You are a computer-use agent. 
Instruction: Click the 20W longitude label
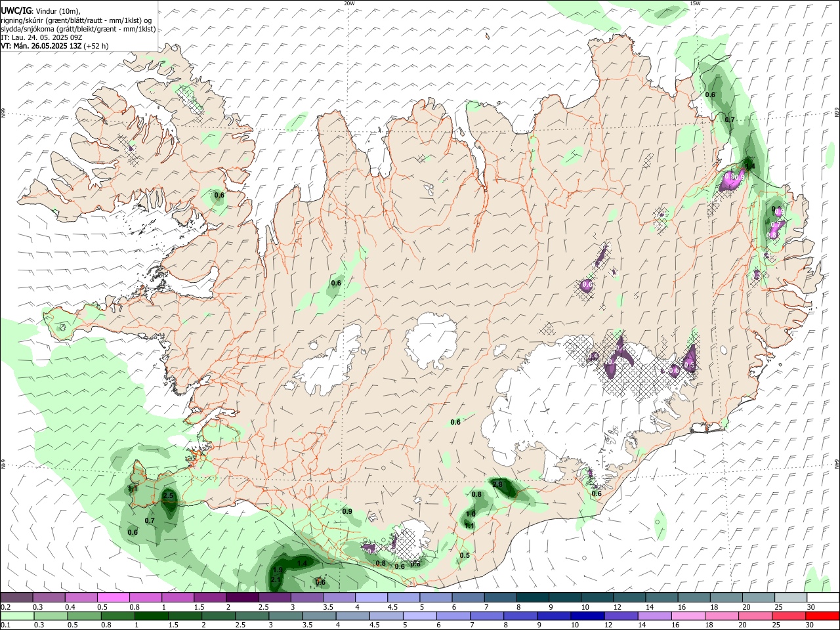point(349,3)
